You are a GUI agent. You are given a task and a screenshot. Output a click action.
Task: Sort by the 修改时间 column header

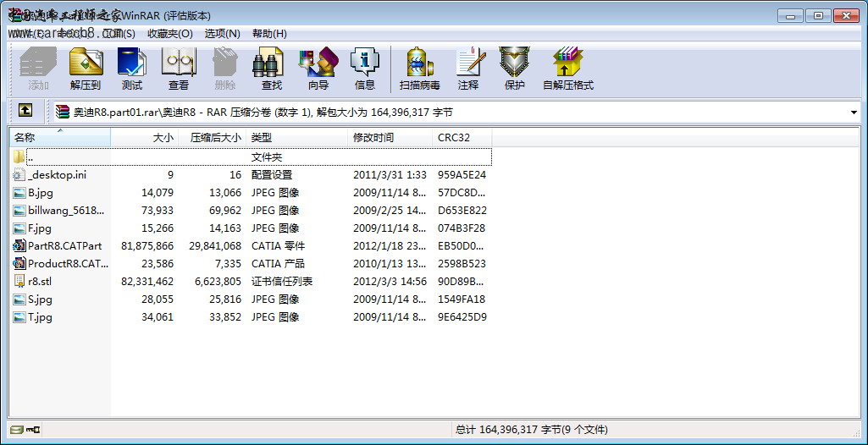[x=391, y=138]
